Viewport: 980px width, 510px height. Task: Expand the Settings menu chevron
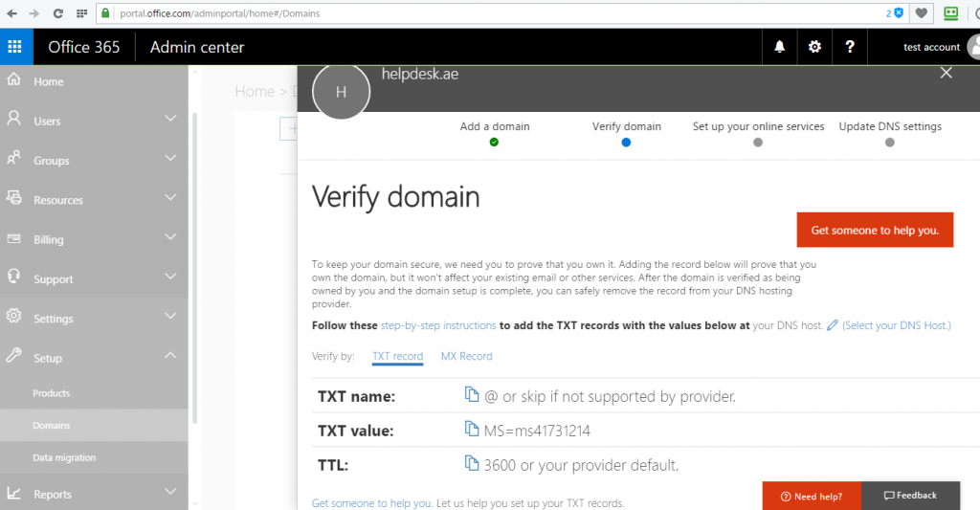[170, 316]
